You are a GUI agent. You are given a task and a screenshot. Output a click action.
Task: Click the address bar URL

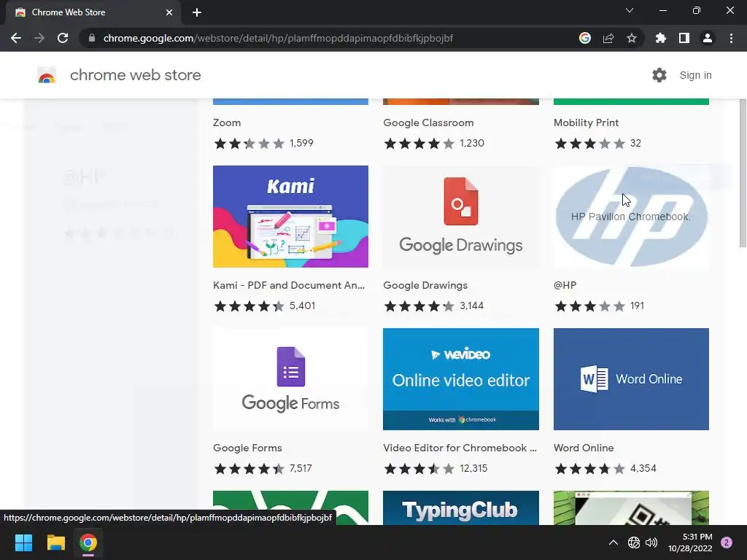click(x=278, y=38)
